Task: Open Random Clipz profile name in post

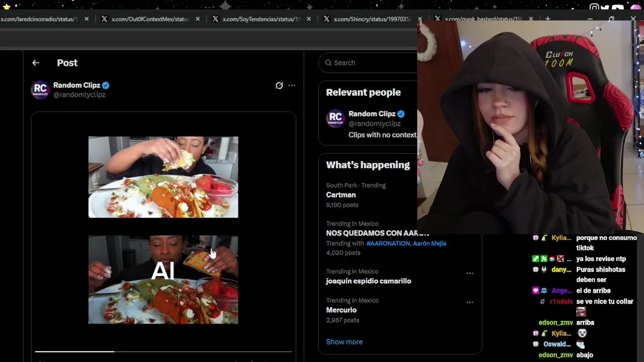Action: pos(76,85)
